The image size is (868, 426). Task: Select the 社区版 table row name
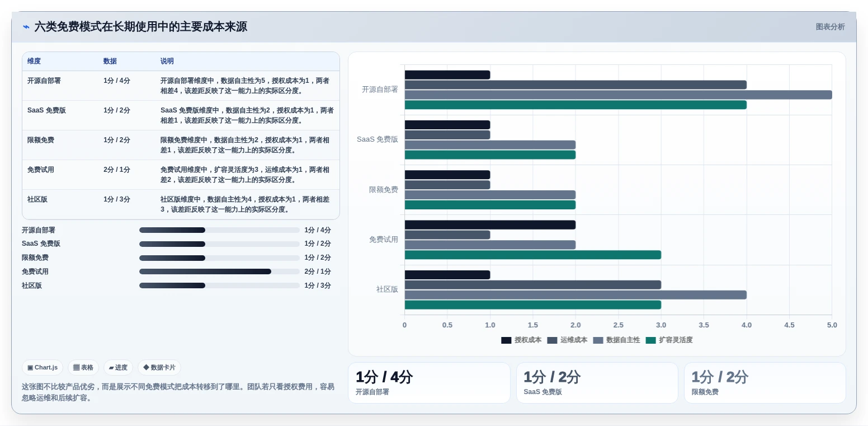tap(37, 199)
